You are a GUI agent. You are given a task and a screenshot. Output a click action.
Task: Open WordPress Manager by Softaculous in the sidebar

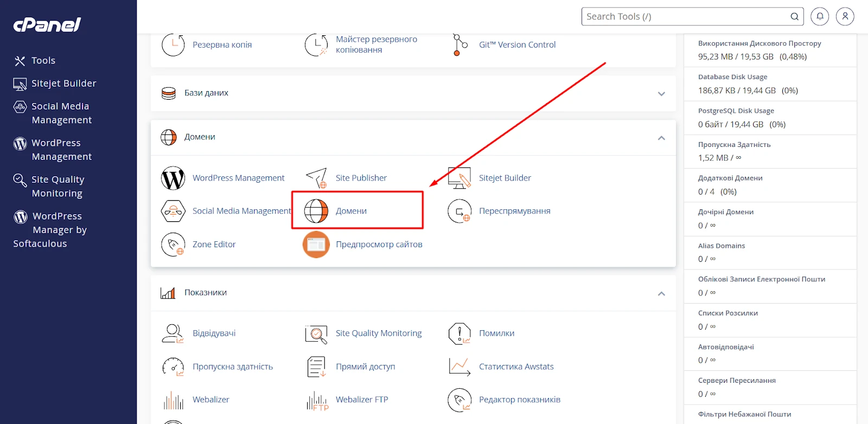[50, 230]
